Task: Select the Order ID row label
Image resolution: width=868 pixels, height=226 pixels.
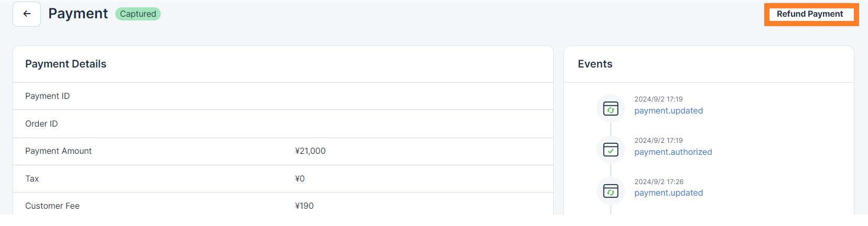Action: point(41,124)
